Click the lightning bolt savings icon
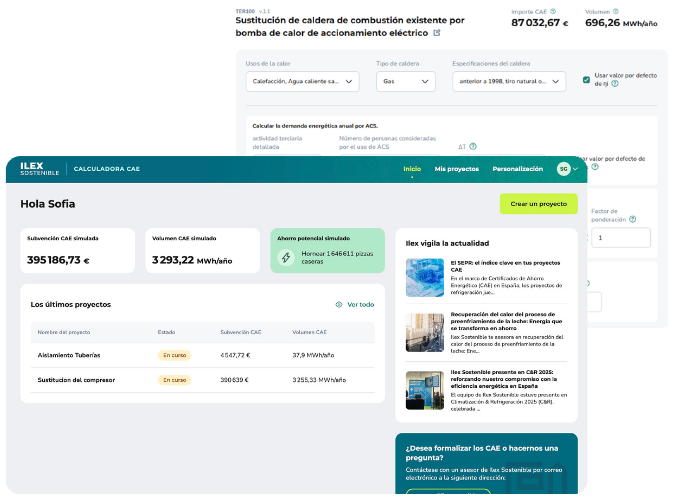The image size is (682, 500). pos(285,256)
